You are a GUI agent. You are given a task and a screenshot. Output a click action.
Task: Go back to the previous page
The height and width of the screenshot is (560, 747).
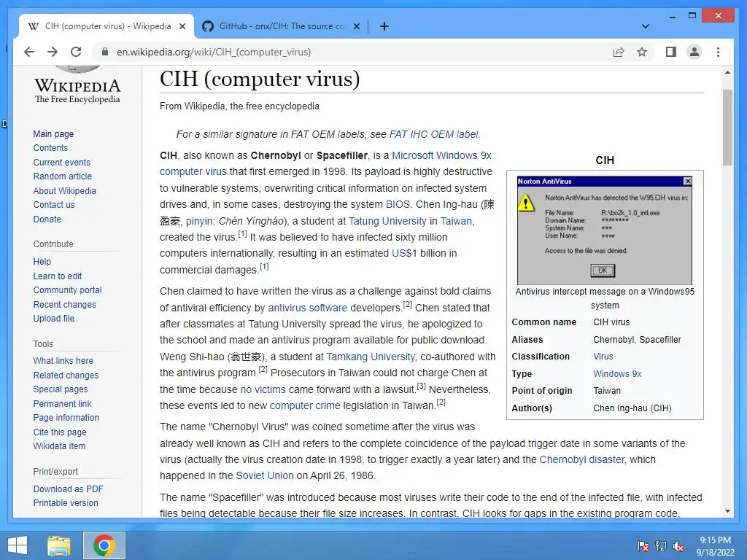tap(29, 52)
